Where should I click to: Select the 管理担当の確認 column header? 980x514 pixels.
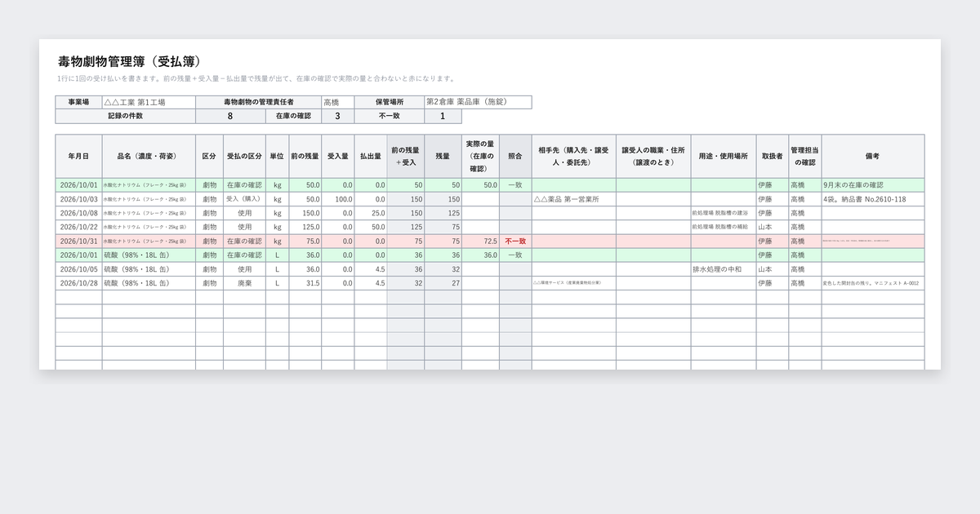(x=804, y=156)
